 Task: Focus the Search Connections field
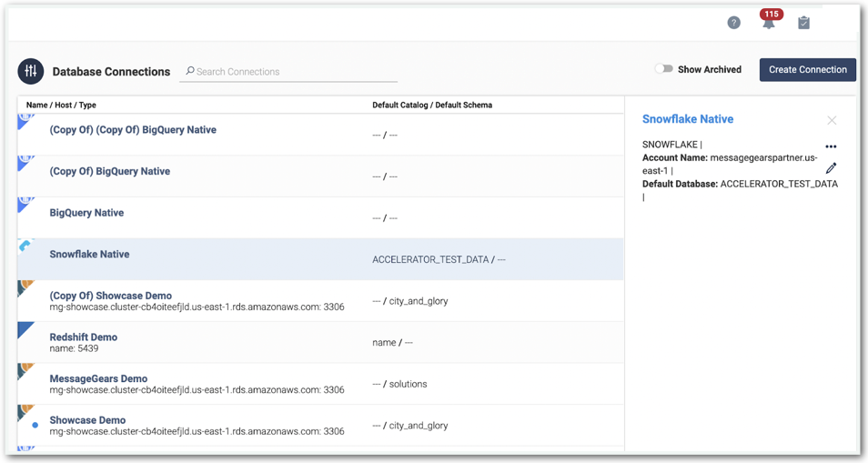pos(288,71)
